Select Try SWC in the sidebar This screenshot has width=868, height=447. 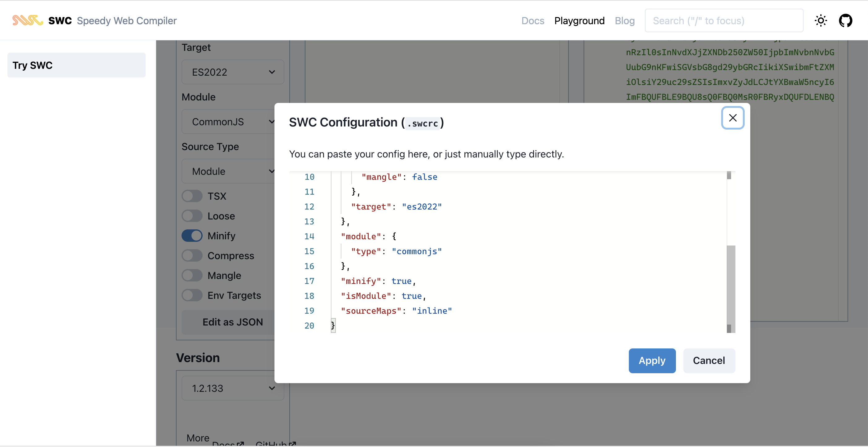(x=77, y=65)
